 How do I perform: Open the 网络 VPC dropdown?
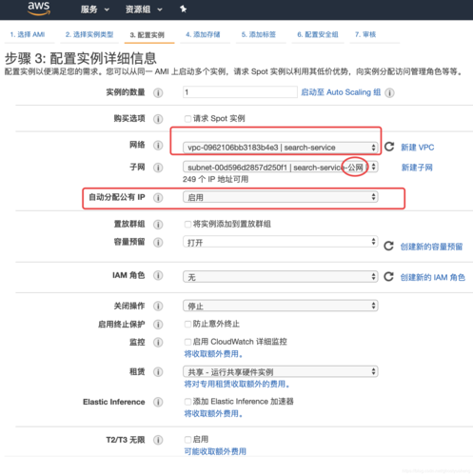280,148
